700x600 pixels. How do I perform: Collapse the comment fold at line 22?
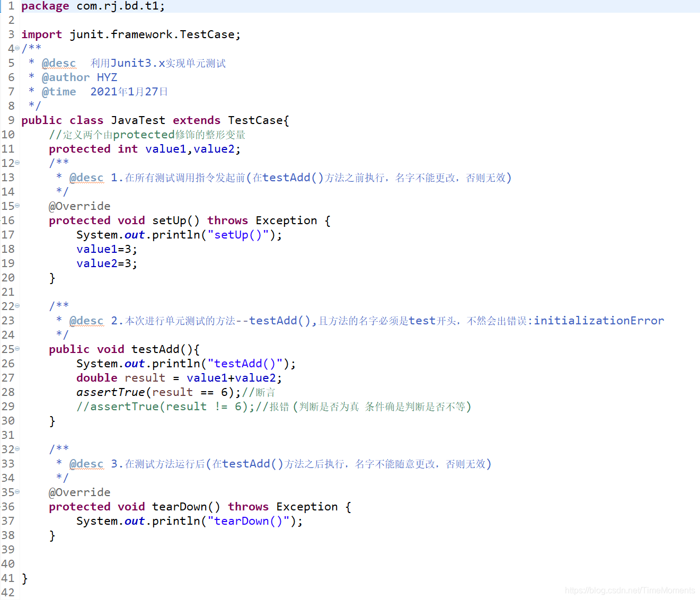click(17, 306)
